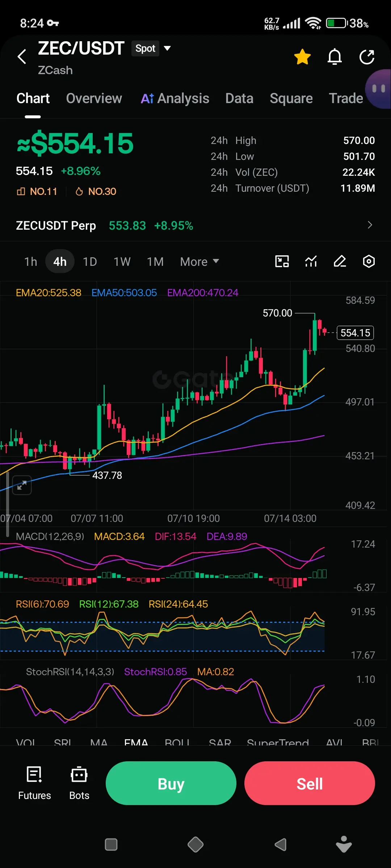Open price alert bell icon
This screenshot has height=868, width=391.
click(x=335, y=57)
